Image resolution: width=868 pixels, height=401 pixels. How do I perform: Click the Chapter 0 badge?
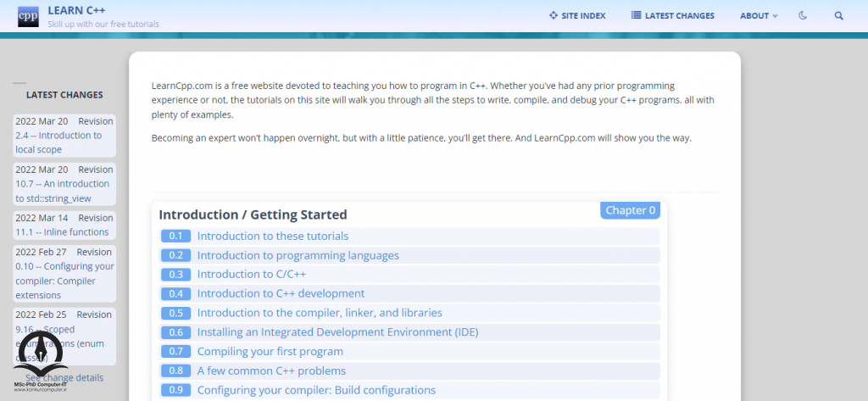pos(630,210)
